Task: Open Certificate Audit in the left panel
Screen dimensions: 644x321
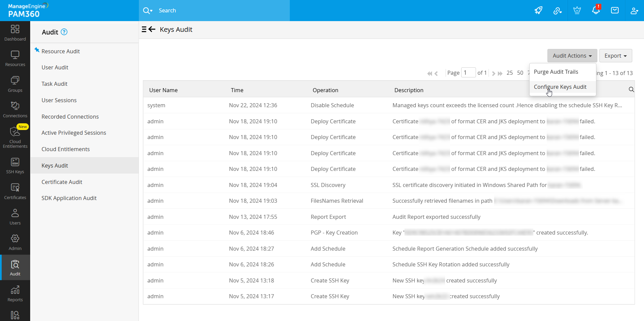Action: pyautogui.click(x=62, y=182)
